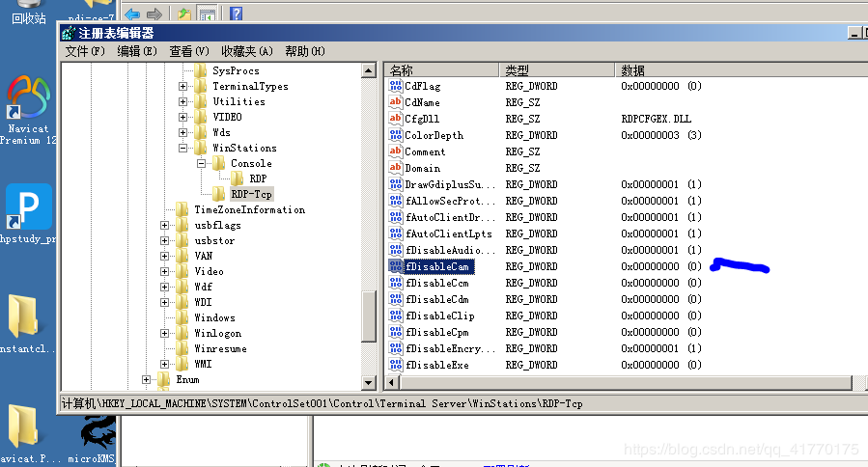The image size is (868, 467).
Task: Click the registry path in status bar
Action: click(322, 403)
